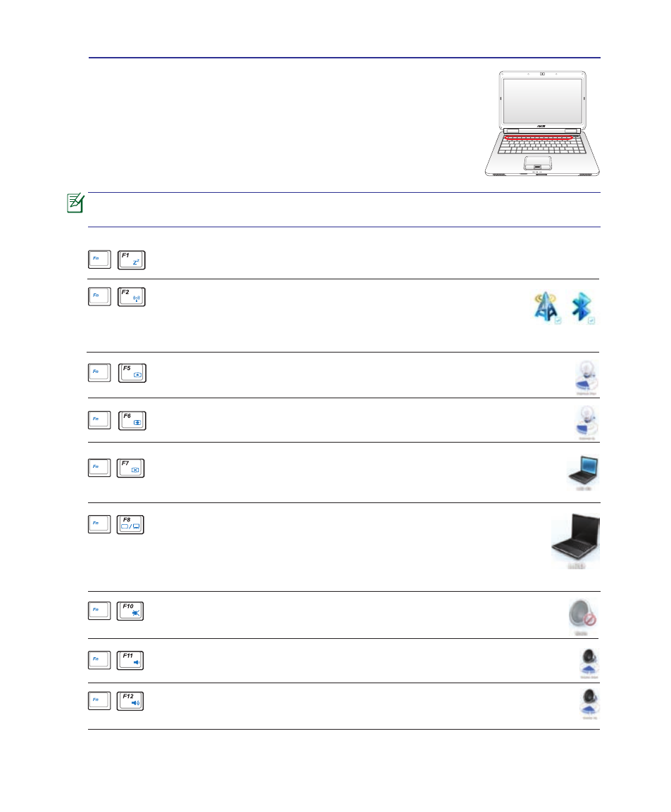Click the F10 mute key icon
671x812 pixels.
tap(130, 611)
